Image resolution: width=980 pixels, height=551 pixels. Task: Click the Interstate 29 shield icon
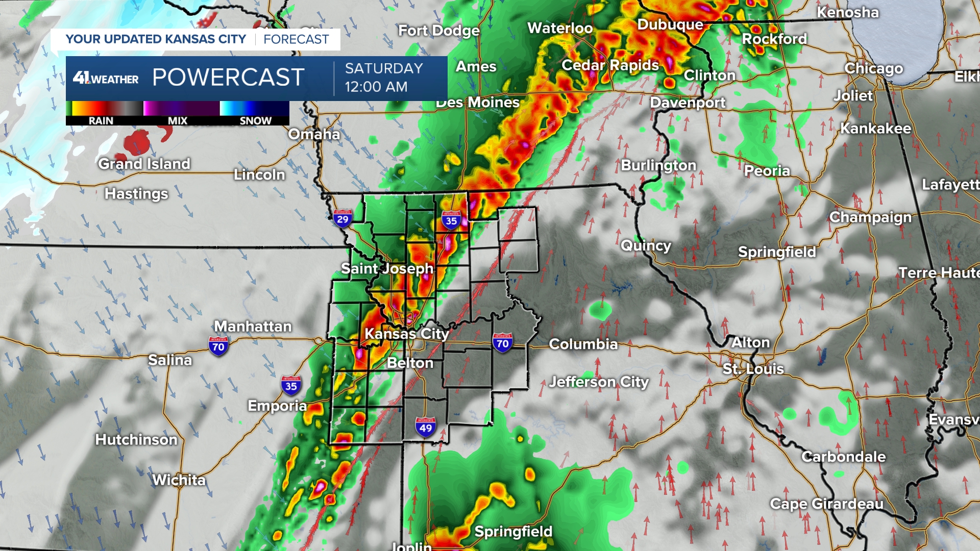(x=342, y=219)
